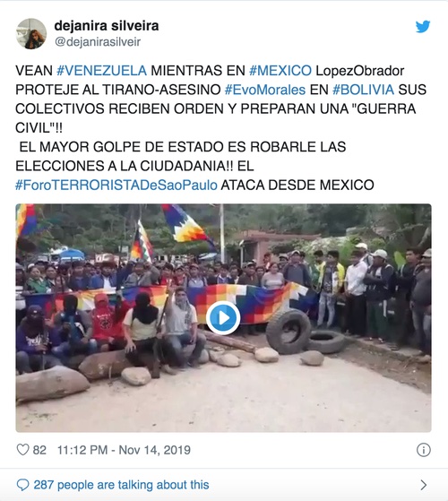The width and height of the screenshot is (448, 501).
Task: Open the @dejanirasilveir handle
Action: point(98,42)
